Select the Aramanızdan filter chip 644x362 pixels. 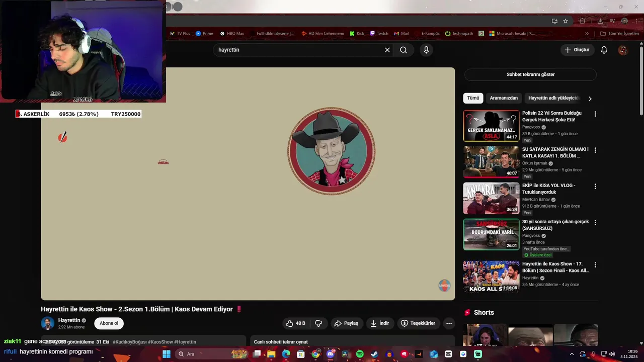[x=504, y=98]
